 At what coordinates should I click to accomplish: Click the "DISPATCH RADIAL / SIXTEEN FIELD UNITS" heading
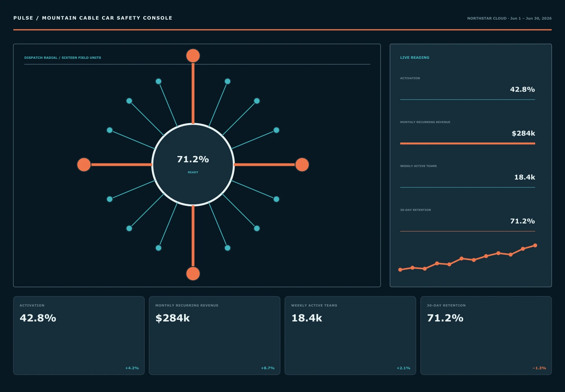coord(63,58)
